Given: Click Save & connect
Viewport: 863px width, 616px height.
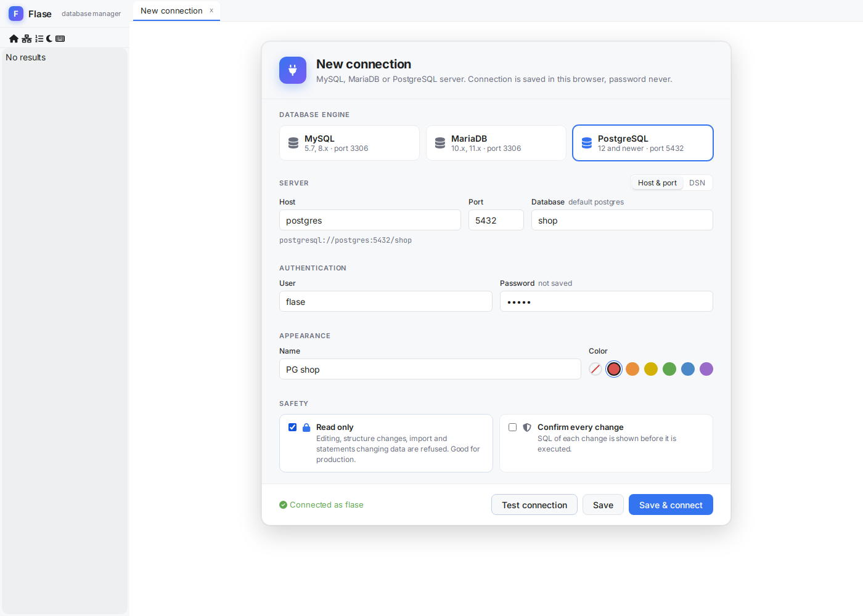Looking at the screenshot, I should pos(671,505).
